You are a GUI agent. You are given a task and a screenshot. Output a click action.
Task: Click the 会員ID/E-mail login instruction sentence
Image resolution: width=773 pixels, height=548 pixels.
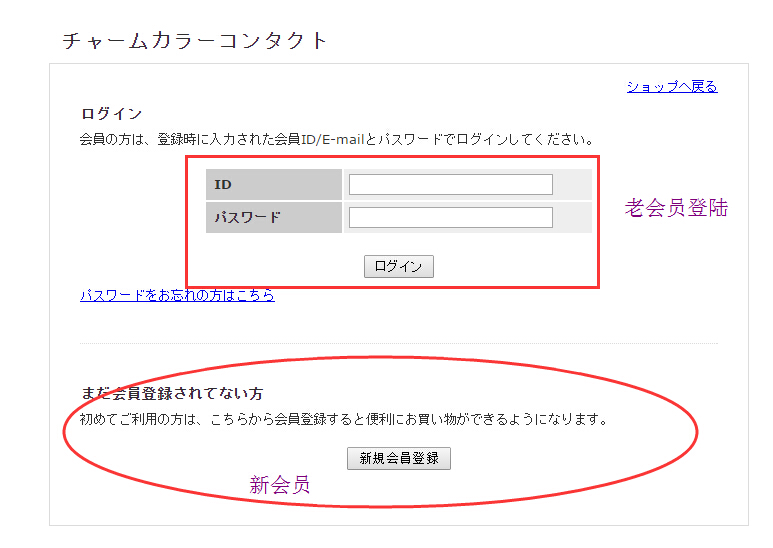338,139
